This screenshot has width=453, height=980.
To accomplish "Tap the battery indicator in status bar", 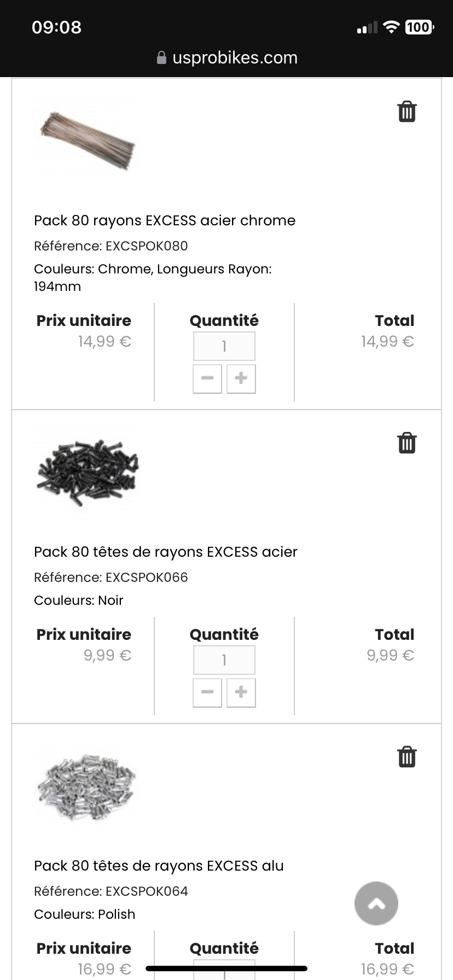I will pyautogui.click(x=419, y=27).
